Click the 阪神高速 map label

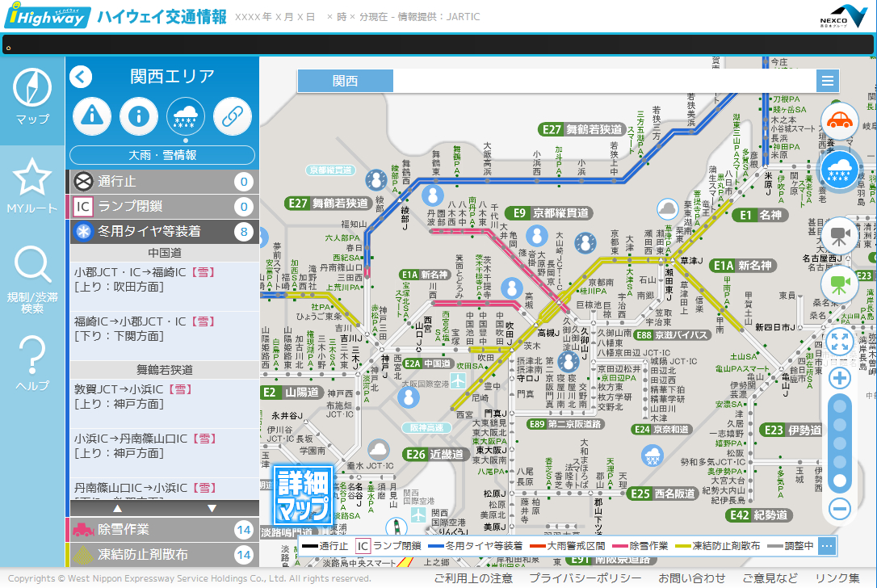coord(426,428)
